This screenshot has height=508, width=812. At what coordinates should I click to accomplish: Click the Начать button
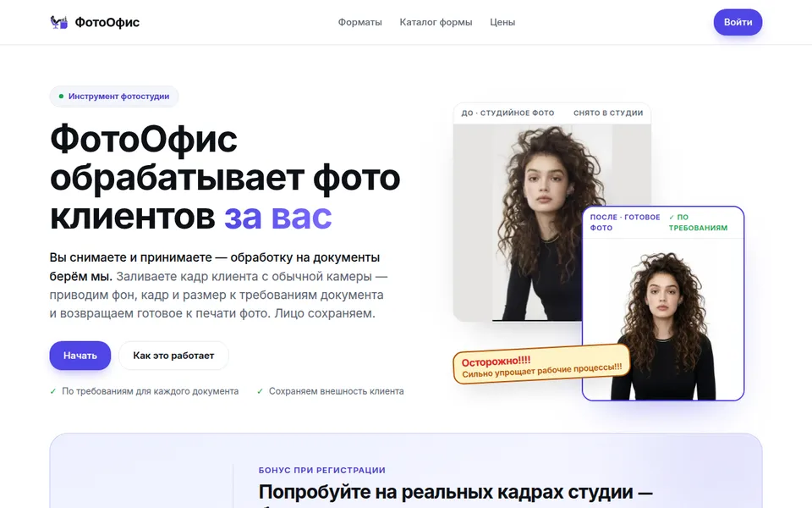point(80,356)
